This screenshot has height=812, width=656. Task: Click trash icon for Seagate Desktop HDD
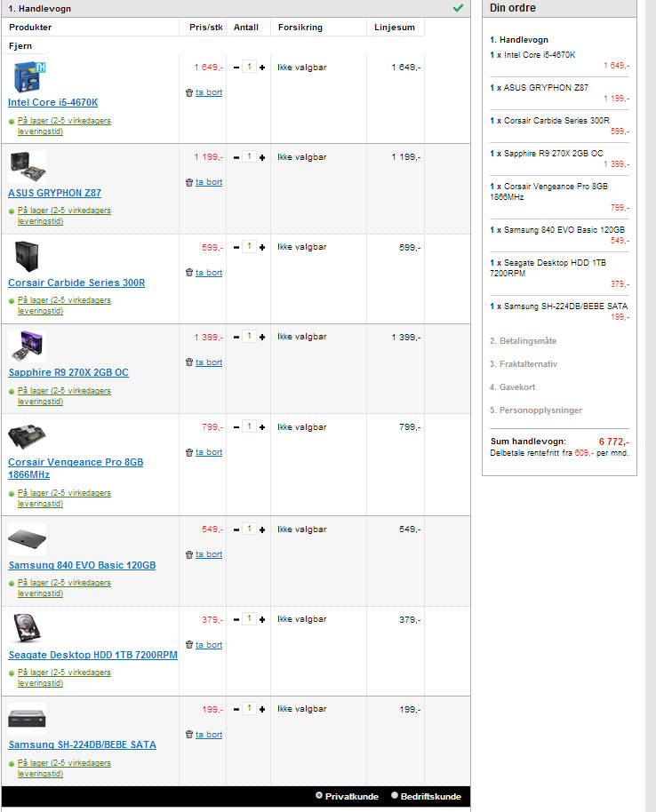pos(189,645)
